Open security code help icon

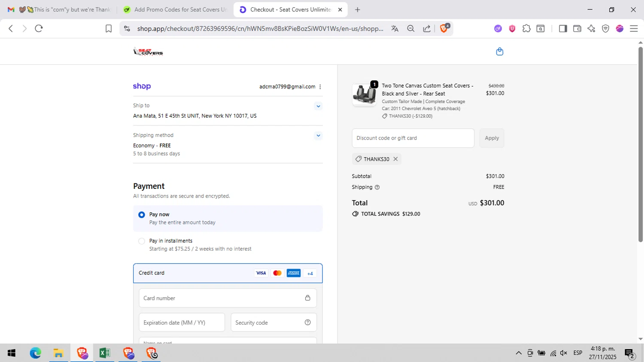[x=307, y=322]
